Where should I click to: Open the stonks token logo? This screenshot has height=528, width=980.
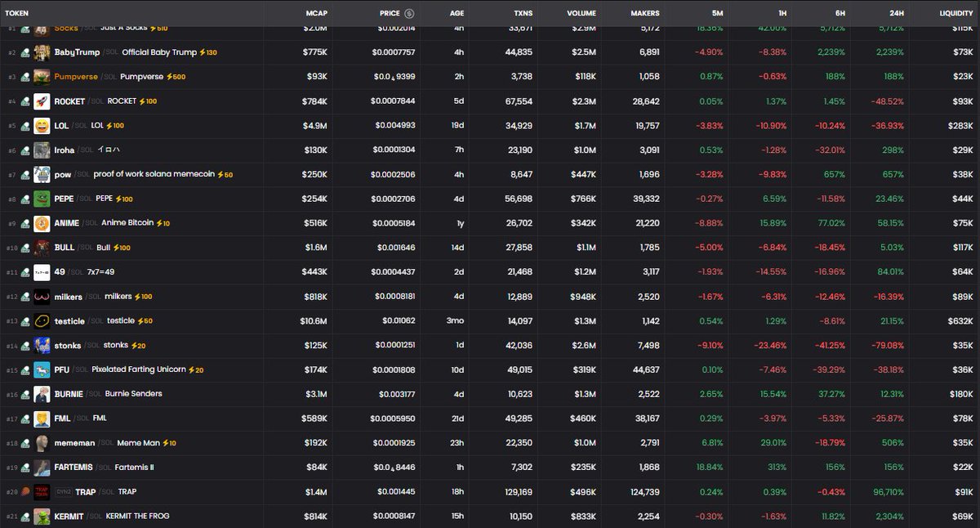coord(42,346)
